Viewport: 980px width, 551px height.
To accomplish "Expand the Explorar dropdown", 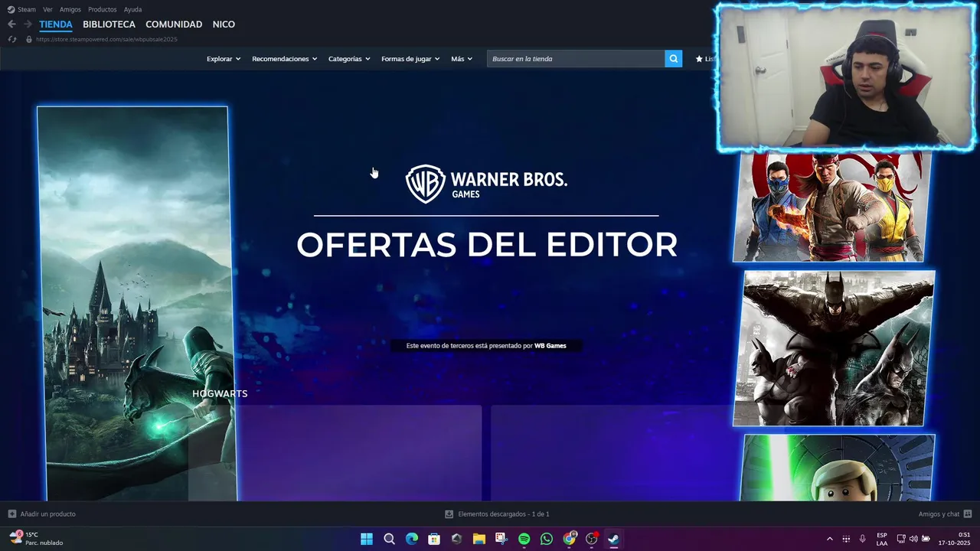I will click(224, 59).
